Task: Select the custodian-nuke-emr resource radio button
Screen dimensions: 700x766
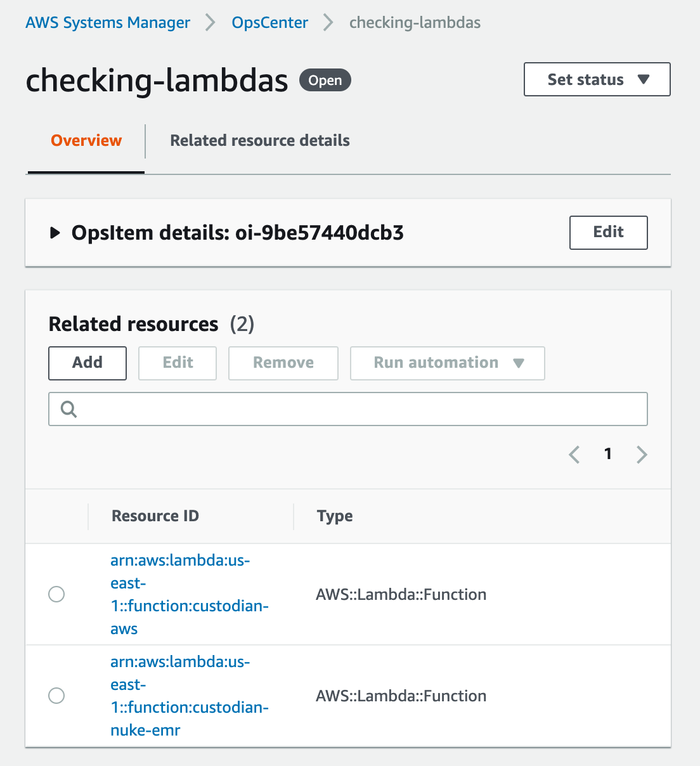Action: [56, 696]
